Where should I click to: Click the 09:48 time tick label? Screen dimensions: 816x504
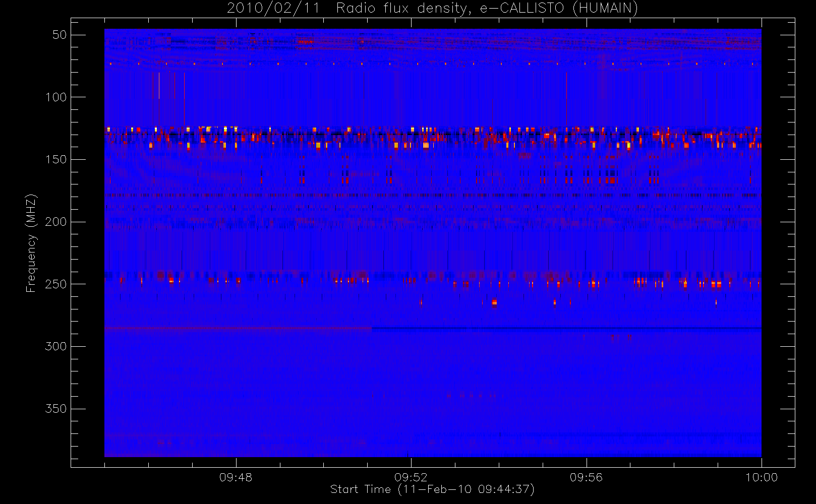236,477
